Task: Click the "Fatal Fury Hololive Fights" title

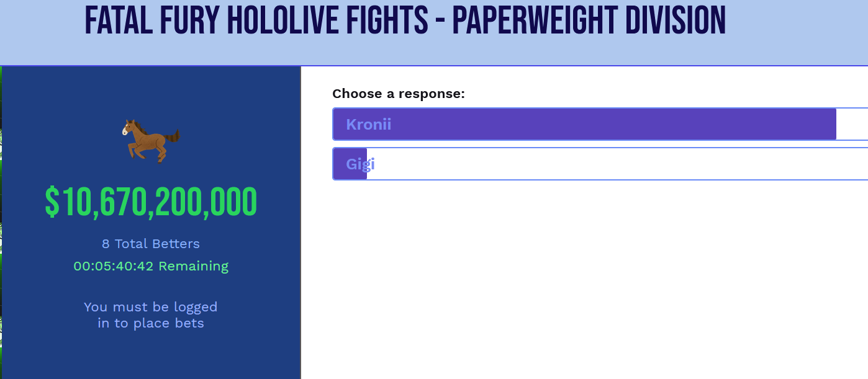Action: pyautogui.click(x=256, y=21)
